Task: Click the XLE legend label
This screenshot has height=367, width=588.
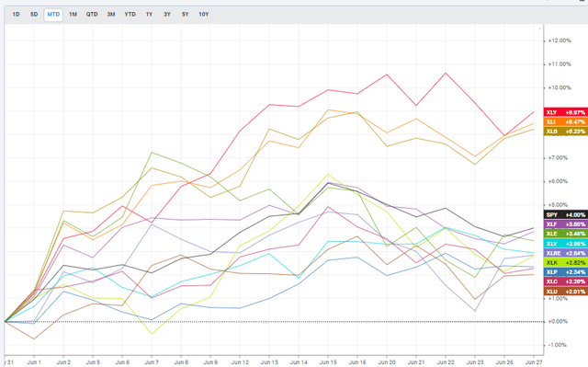Action: 566,234
